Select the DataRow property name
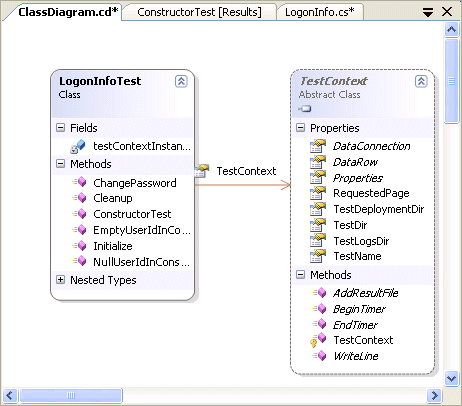The image size is (462, 406). (355, 162)
